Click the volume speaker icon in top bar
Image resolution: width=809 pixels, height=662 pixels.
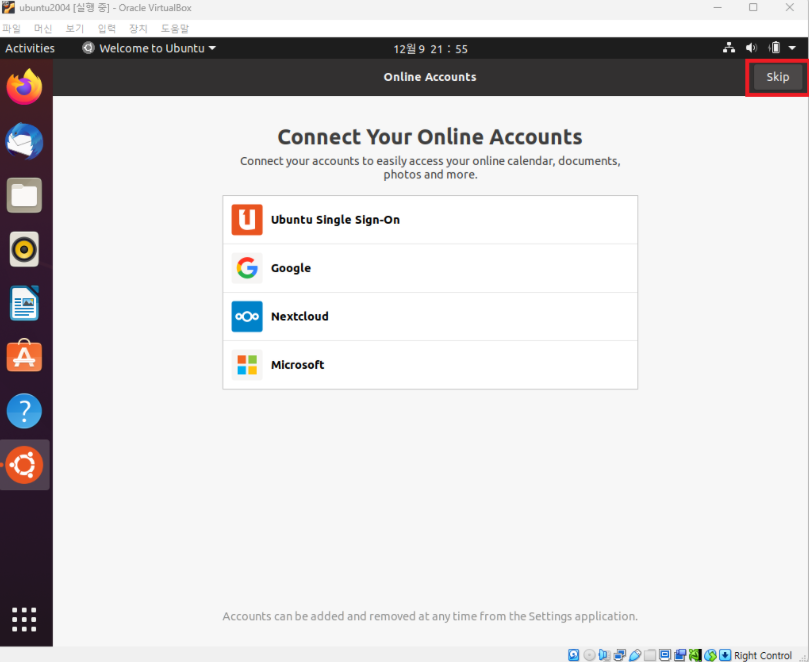pyautogui.click(x=751, y=48)
